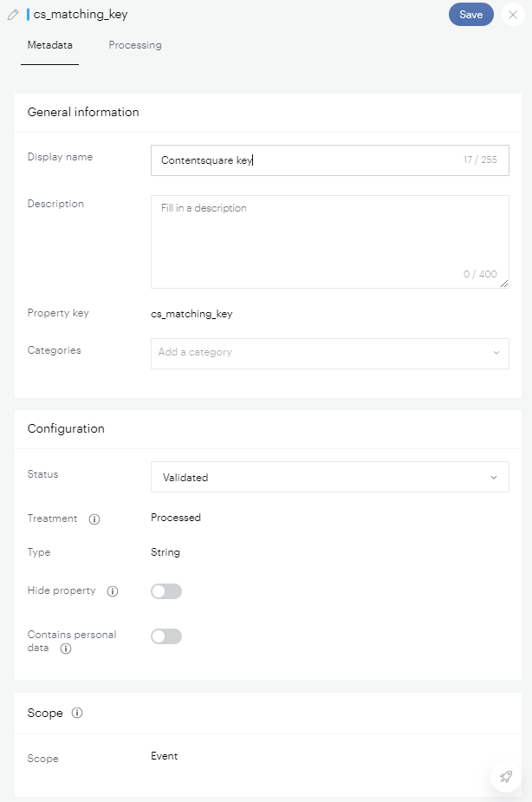This screenshot has width=532, height=802.
Task: Toggle the Contains personal data switch
Action: 166,636
